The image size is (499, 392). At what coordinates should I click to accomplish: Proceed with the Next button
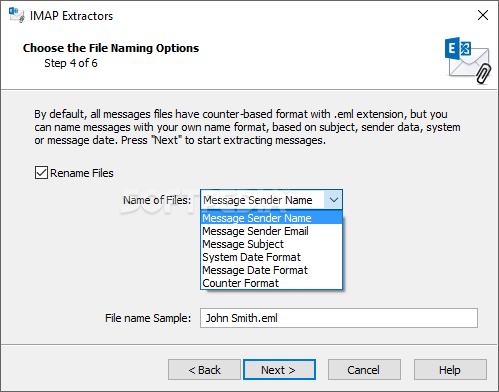tap(279, 370)
